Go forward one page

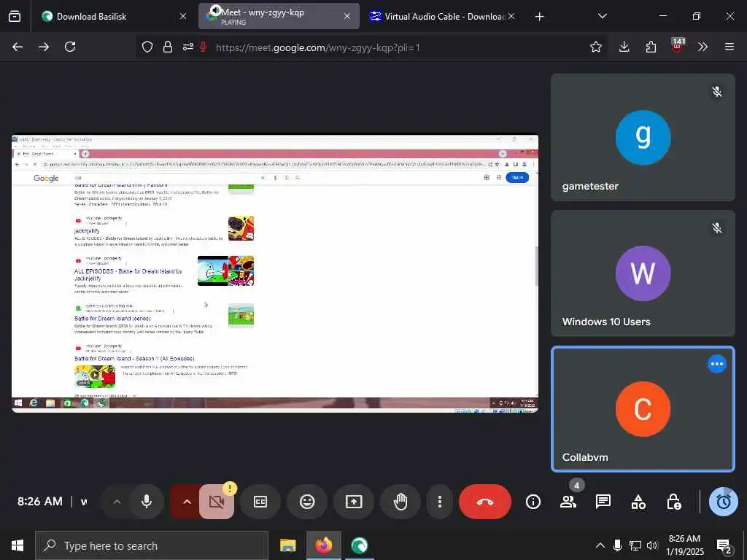point(44,47)
